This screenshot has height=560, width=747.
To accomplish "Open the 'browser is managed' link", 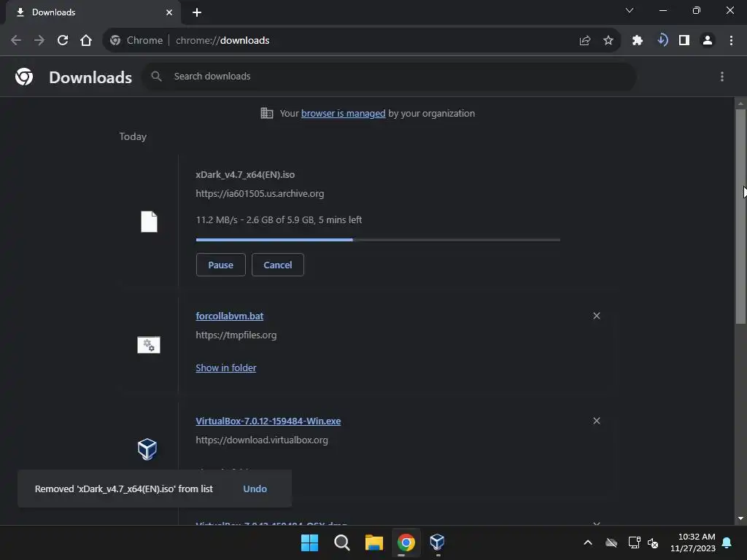I will tap(343, 113).
